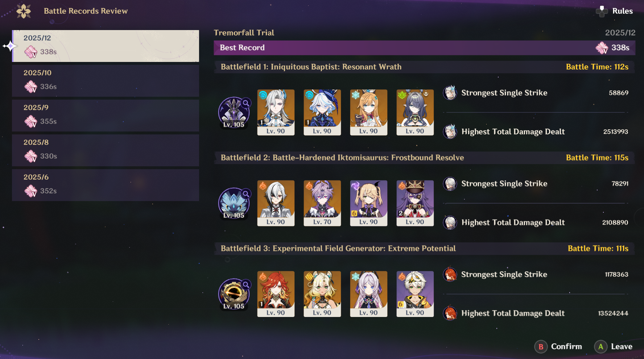Select the 2025/10 record with 336s

click(x=106, y=81)
